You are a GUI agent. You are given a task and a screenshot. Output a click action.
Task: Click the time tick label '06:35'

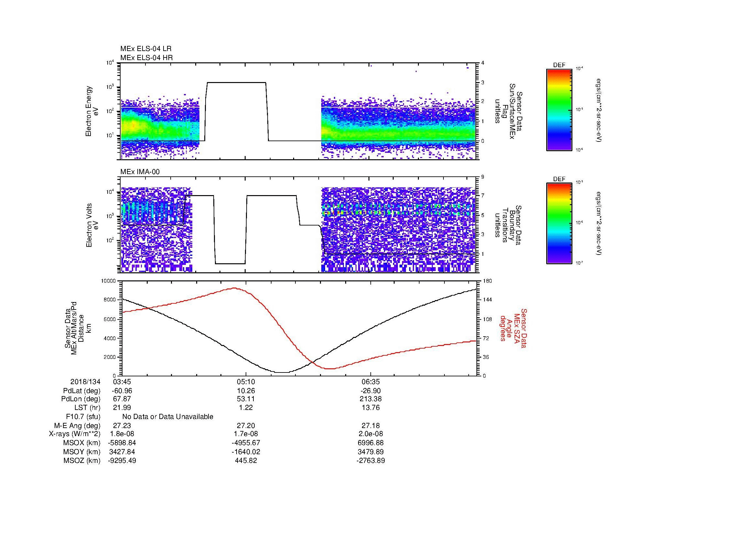click(x=371, y=382)
